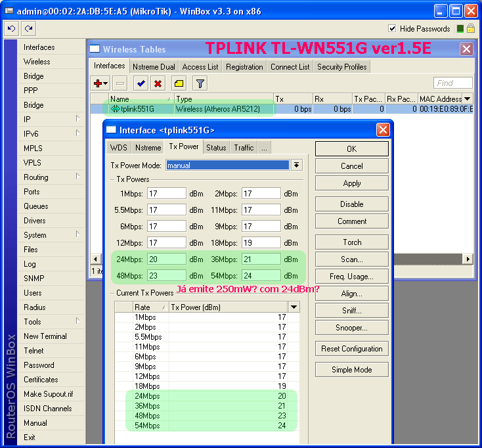
Task: Click the Filter funnel icon
Action: pos(200,83)
